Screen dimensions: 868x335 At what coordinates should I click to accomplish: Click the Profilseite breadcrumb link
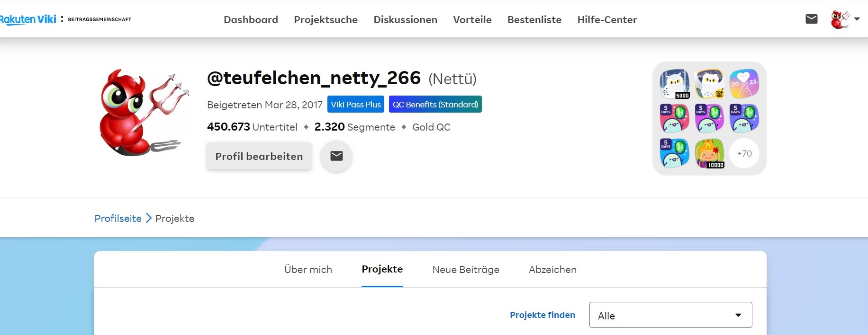click(x=118, y=219)
